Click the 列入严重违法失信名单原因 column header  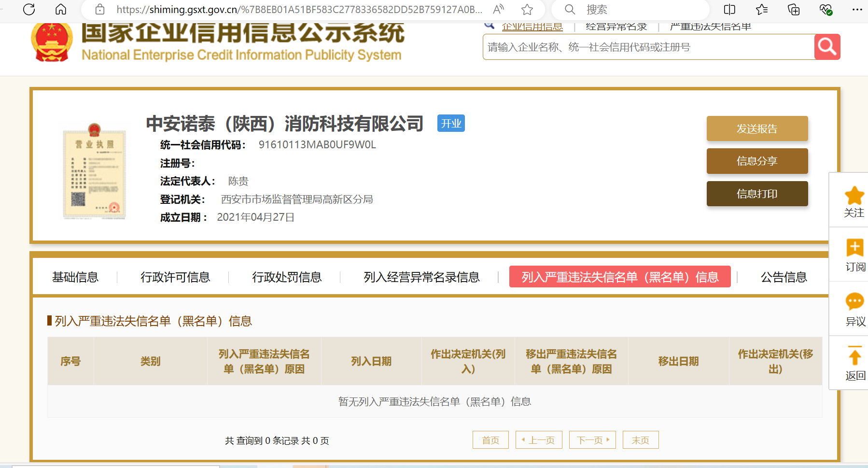(x=264, y=361)
